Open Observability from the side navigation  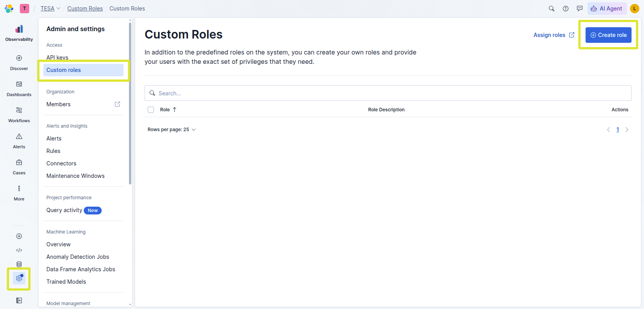(19, 33)
